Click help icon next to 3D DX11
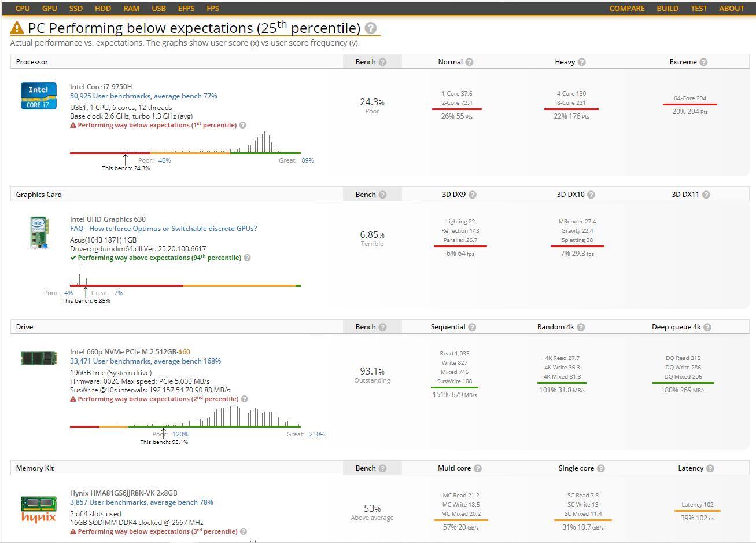This screenshot has height=543, width=756. point(706,195)
